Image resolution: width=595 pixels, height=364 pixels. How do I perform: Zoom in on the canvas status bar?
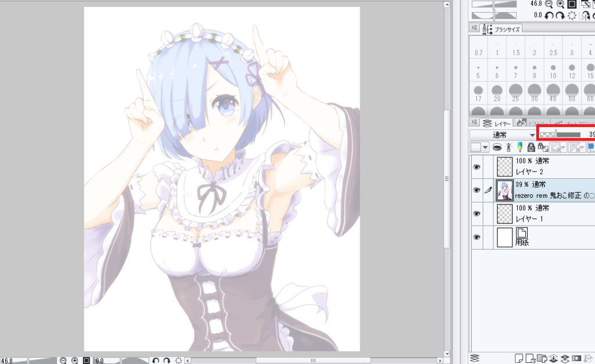(x=74, y=361)
